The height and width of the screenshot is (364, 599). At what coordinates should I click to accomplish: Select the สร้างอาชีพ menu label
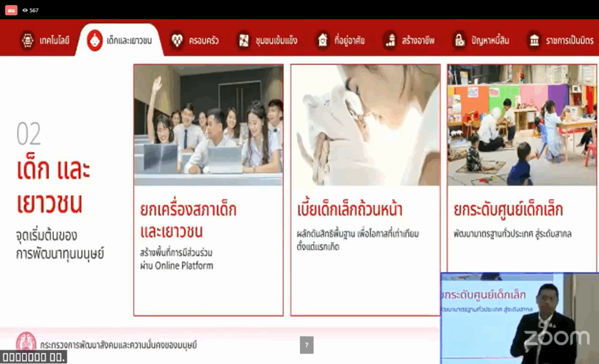tap(418, 40)
